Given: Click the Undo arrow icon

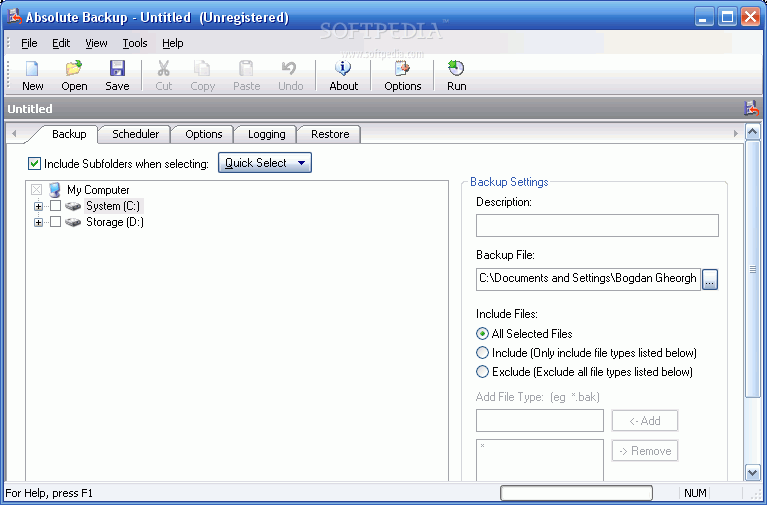Looking at the screenshot, I should [290, 69].
